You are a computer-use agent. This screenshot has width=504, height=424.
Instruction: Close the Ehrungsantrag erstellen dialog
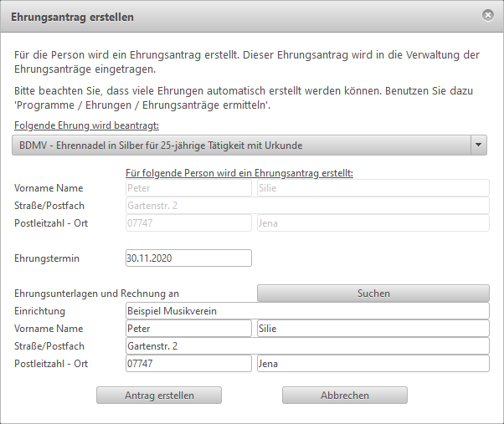[x=488, y=15]
